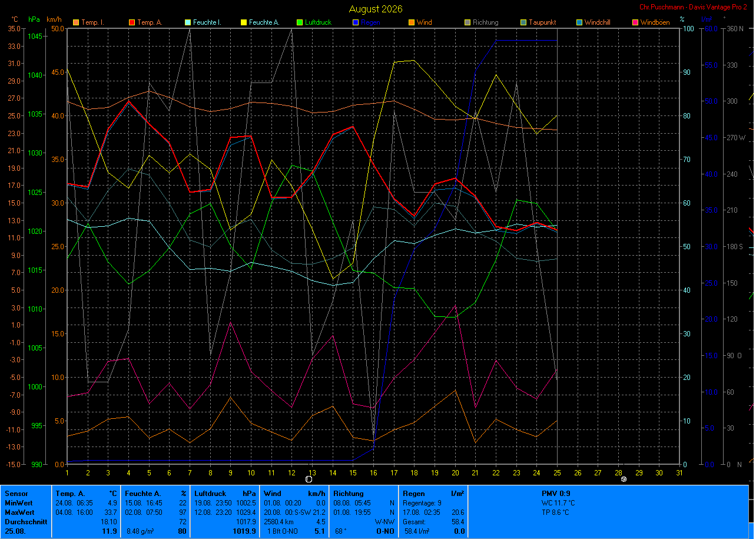Click the Regen l/m² table header
Viewport: 756px width, 539px height.
[433, 494]
